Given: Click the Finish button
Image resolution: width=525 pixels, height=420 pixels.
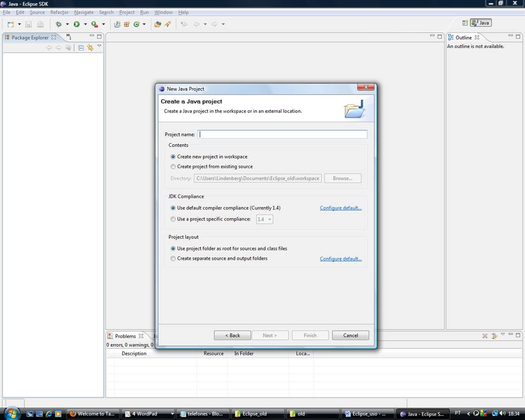Looking at the screenshot, I should pos(310,335).
